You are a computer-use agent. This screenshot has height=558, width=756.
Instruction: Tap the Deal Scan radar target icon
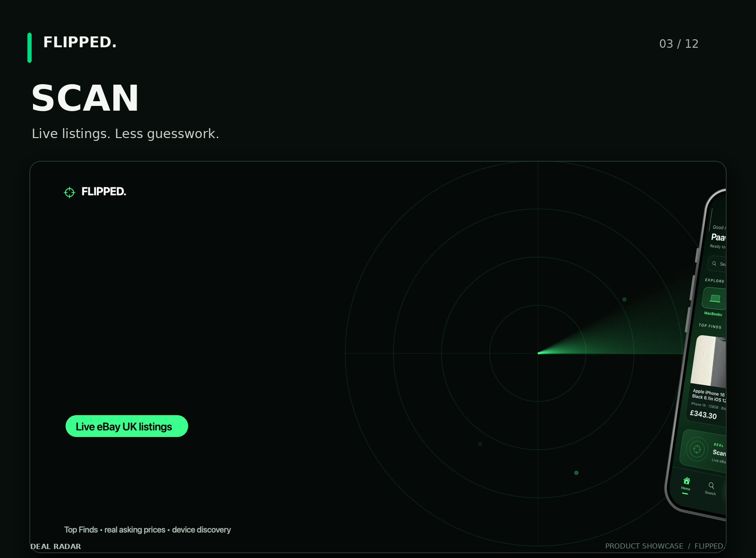696,449
